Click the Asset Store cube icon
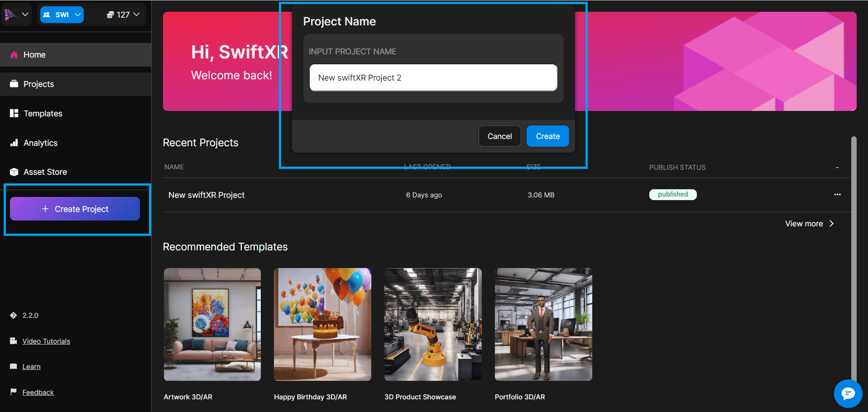Viewport: 868px width, 412px height. [14, 172]
